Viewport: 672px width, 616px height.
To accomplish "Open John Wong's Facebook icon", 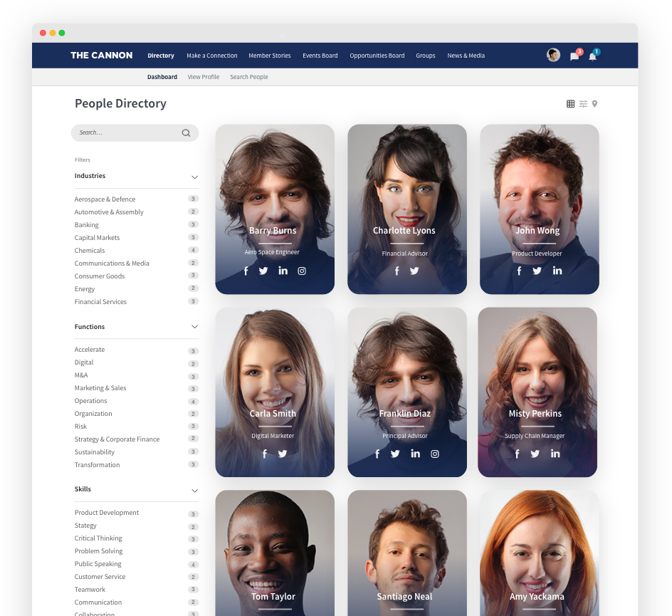I will pos(519,271).
